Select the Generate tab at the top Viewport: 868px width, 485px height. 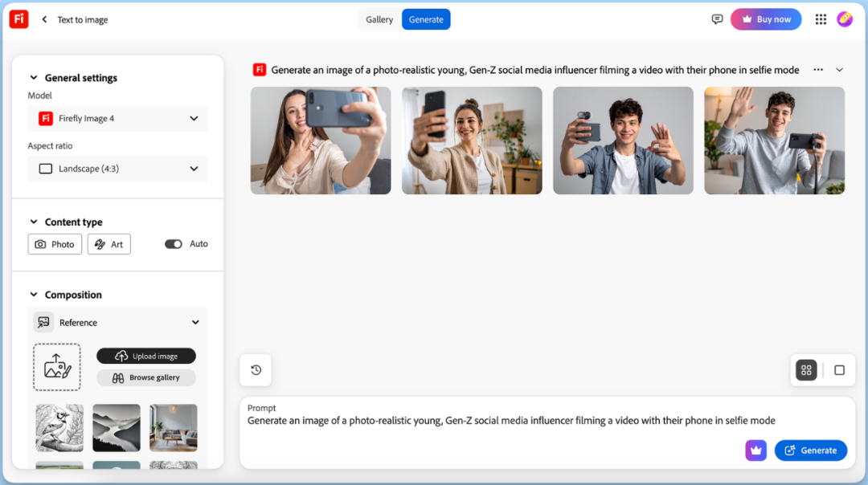(426, 18)
